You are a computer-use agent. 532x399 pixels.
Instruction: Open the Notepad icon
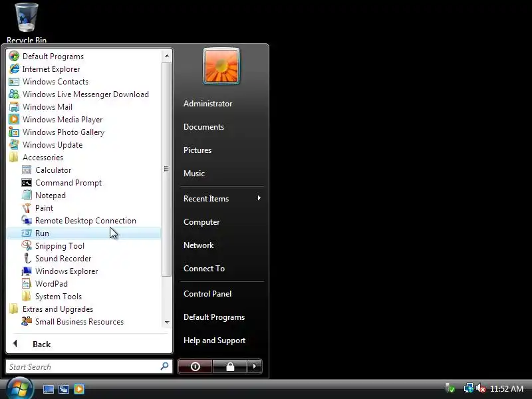coord(27,195)
